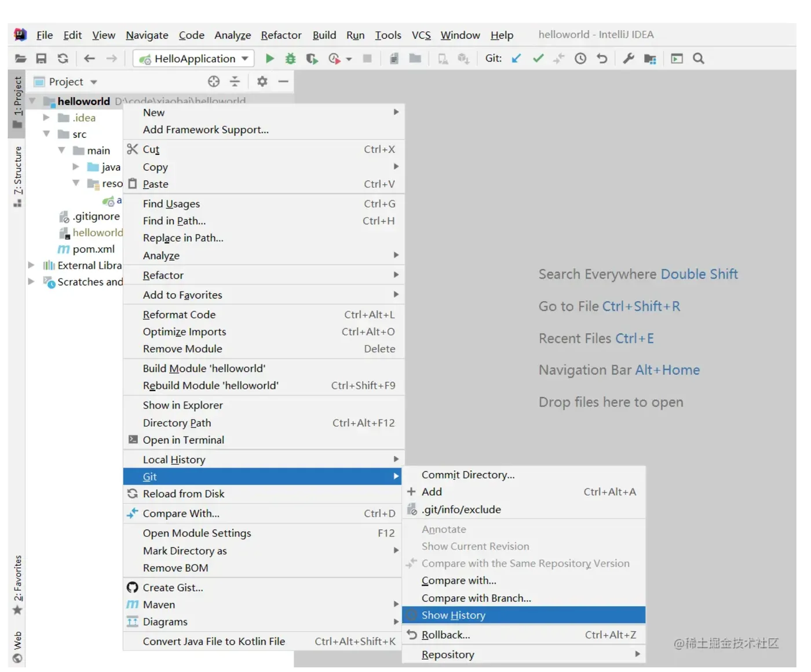Viewport: 811px width, 672px height.
Task: Open the Refactor menu in menu bar
Action: [281, 35]
